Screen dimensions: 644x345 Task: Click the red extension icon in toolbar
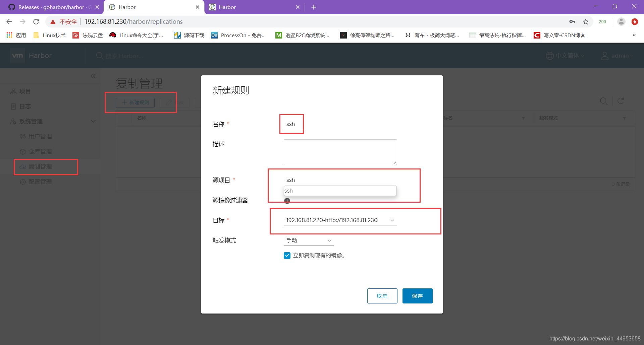635,22
